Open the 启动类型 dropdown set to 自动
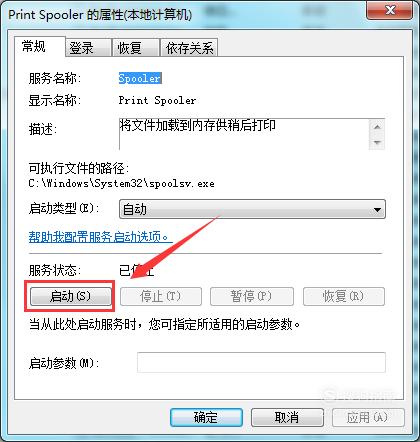Screen dimensions: 420x442 (x=252, y=209)
